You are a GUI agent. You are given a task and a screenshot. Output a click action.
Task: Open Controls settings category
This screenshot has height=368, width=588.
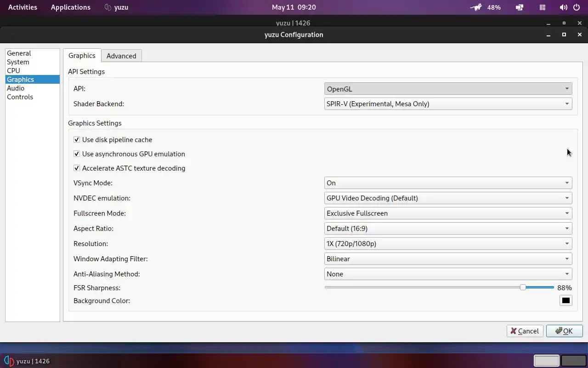(x=32, y=97)
